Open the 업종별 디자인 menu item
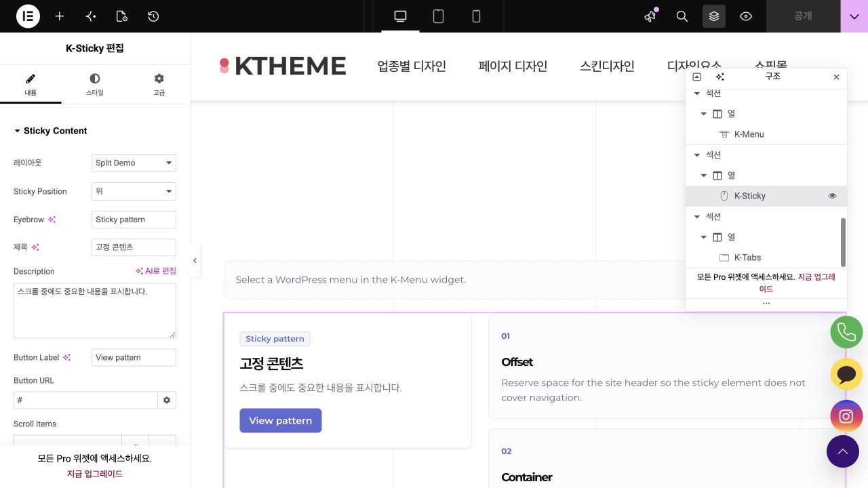 412,66
